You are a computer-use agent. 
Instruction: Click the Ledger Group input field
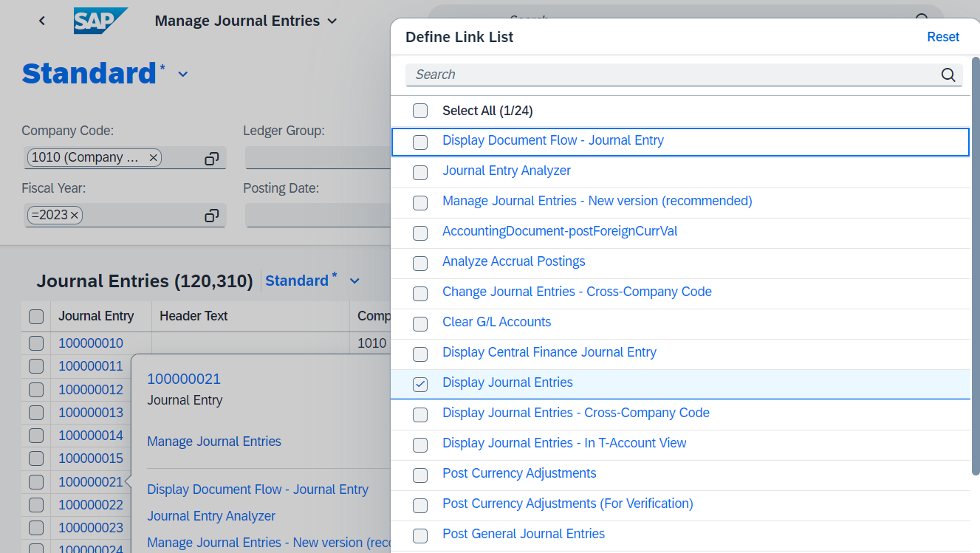pos(318,158)
